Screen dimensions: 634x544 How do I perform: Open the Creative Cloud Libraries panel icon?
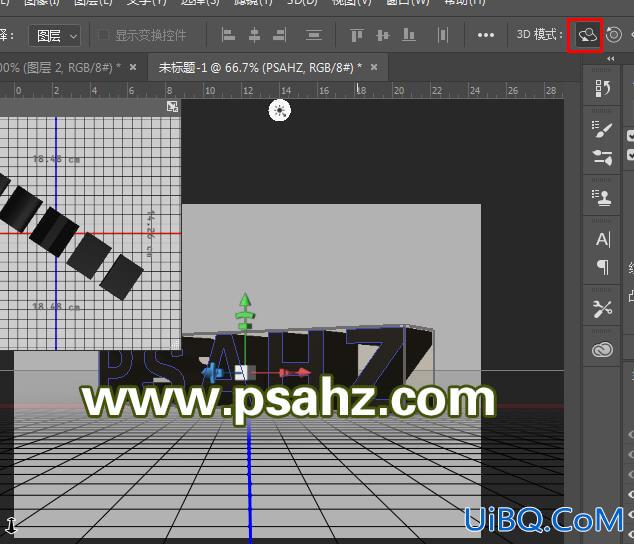(x=602, y=349)
